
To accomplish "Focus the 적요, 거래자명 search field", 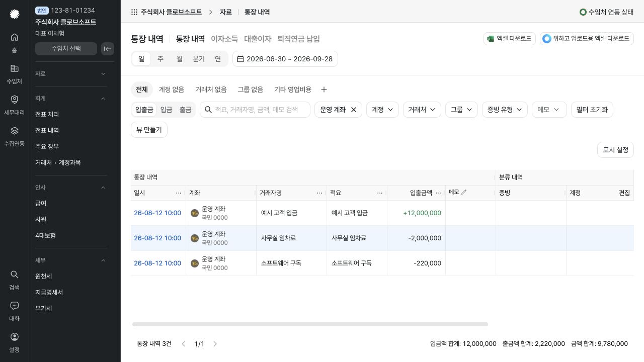I will [x=255, y=110].
